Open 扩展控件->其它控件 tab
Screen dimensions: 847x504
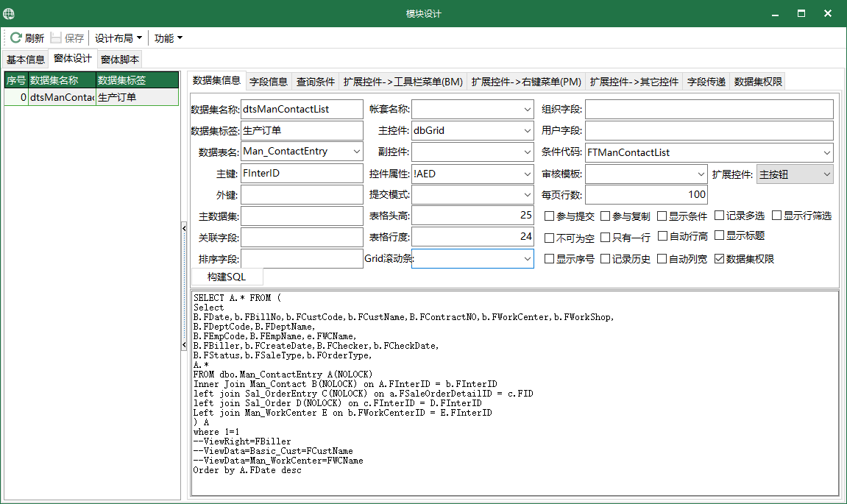click(634, 82)
